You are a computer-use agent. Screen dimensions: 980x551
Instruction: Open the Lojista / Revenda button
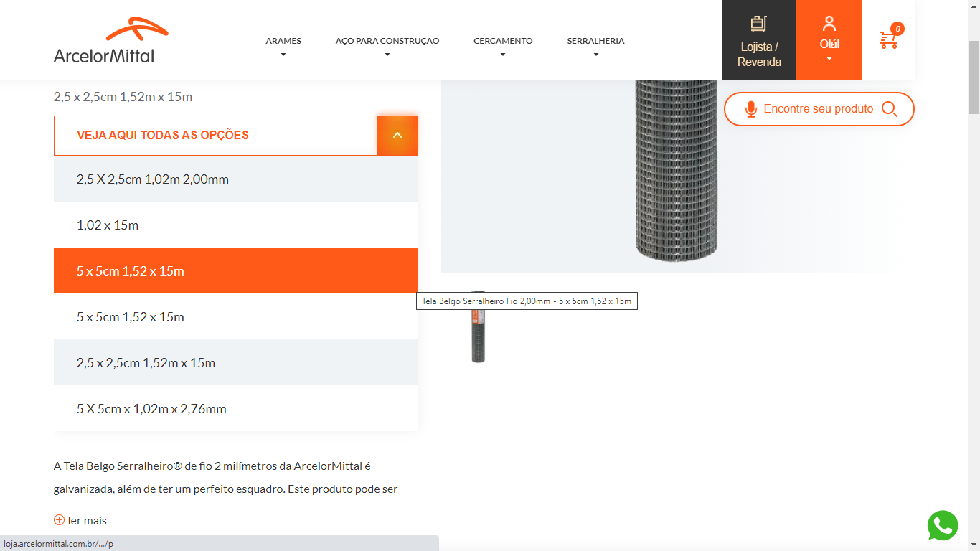(x=759, y=40)
